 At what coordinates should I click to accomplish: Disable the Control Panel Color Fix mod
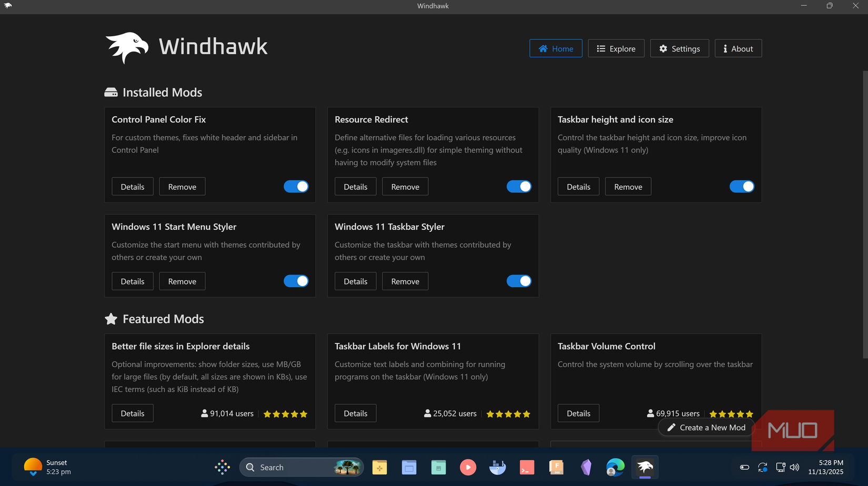[x=296, y=186]
